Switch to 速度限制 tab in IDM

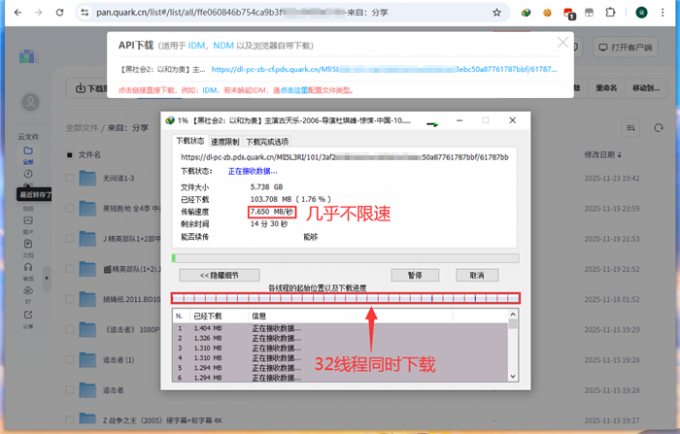[x=225, y=142]
